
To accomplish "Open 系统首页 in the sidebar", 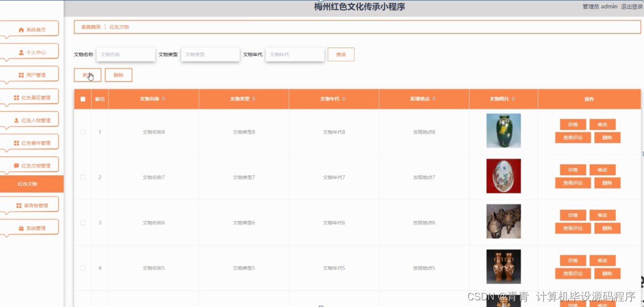I will coord(29,29).
